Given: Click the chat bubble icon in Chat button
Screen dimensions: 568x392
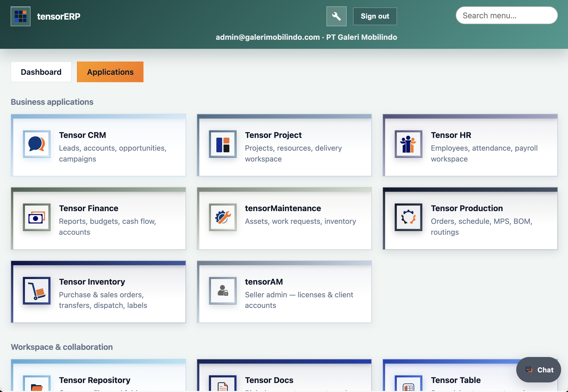Looking at the screenshot, I should 529,370.
